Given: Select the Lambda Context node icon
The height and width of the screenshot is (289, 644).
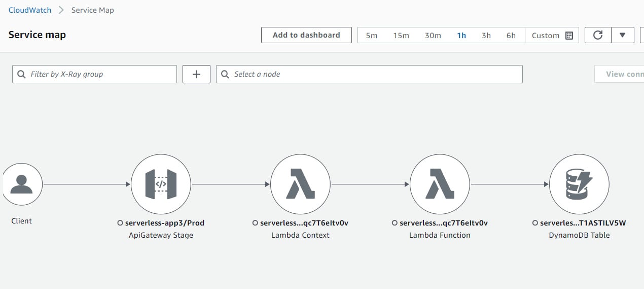Looking at the screenshot, I should point(300,184).
